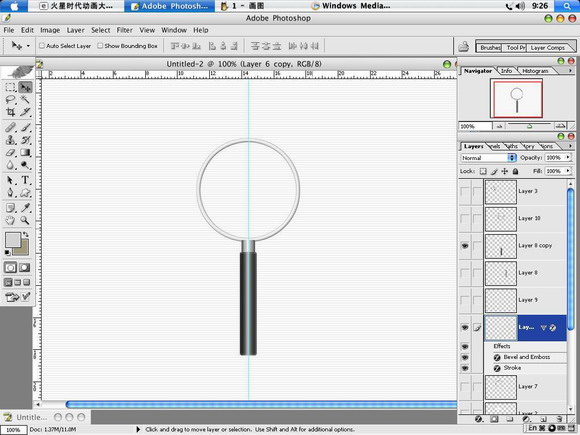Enable Show Bounding Box checkbox
The height and width of the screenshot is (435, 580).
click(100, 45)
